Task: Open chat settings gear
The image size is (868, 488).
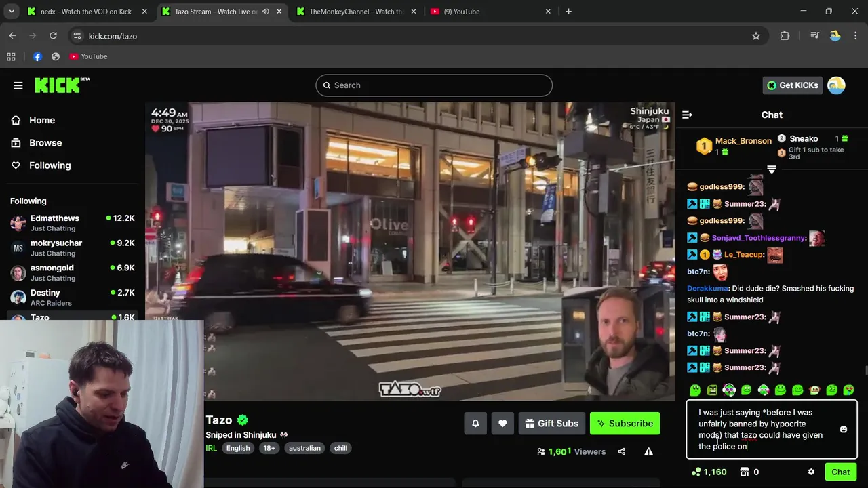Action: pos(811,472)
